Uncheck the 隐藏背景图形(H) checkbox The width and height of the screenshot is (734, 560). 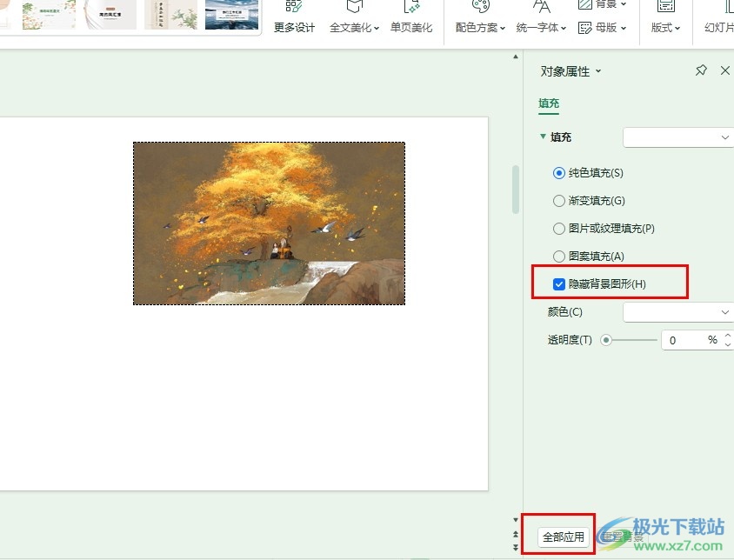click(x=559, y=284)
